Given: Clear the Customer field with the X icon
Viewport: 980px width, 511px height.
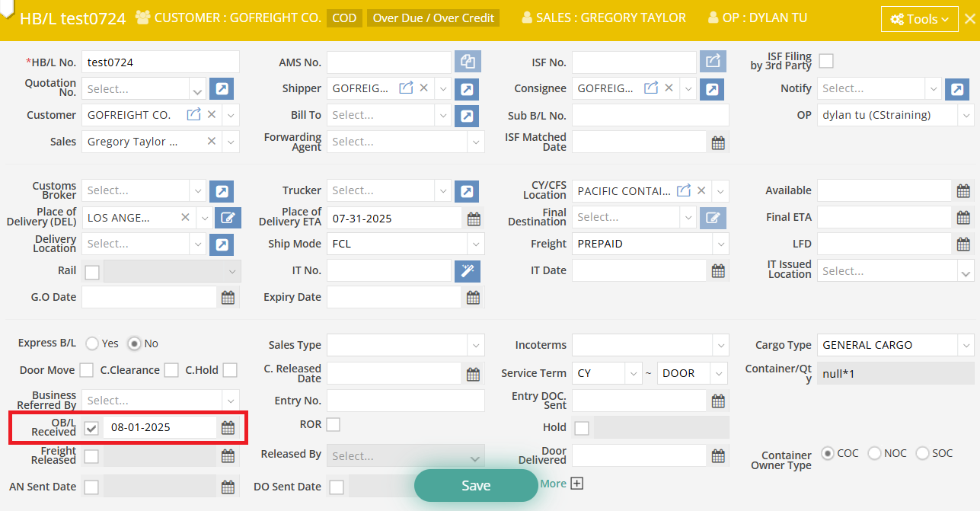Looking at the screenshot, I should (212, 115).
